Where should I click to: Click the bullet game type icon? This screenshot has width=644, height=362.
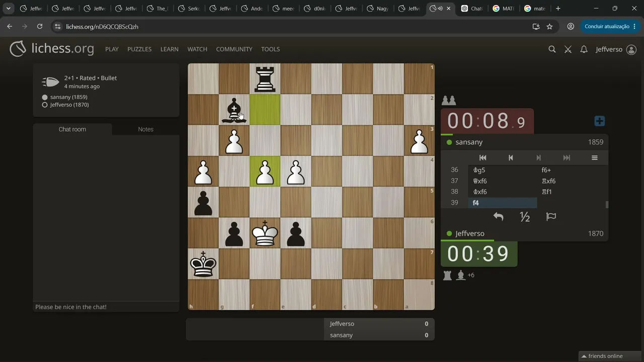[x=50, y=82]
